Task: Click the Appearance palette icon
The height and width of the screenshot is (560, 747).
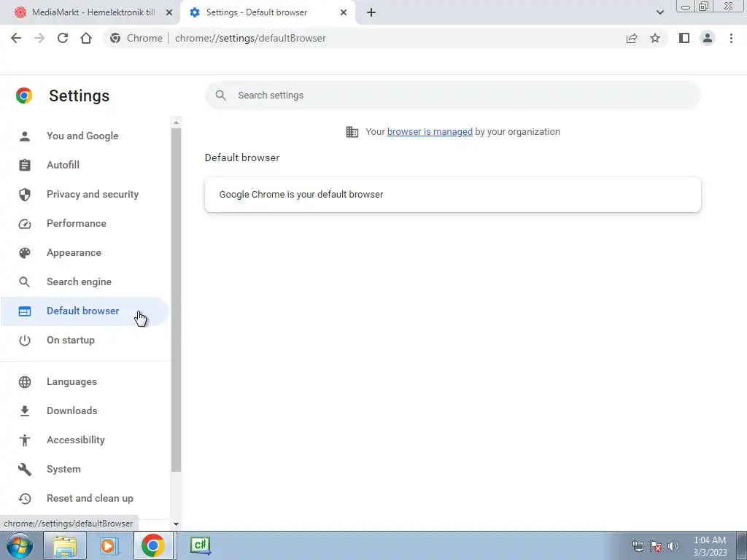Action: point(25,253)
